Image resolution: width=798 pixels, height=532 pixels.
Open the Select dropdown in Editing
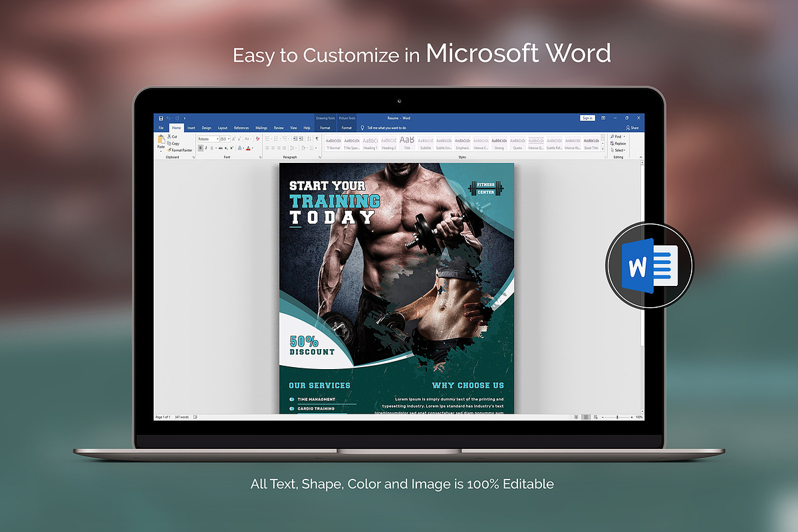(x=617, y=150)
